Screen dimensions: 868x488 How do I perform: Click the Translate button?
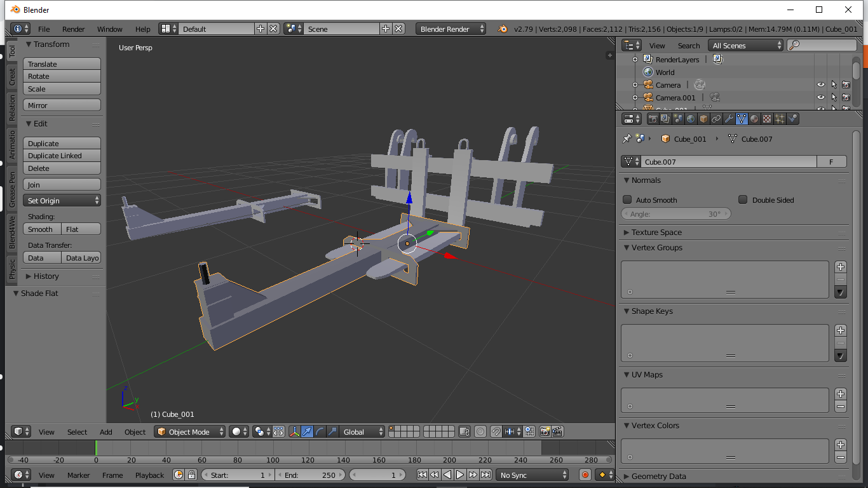(62, 64)
